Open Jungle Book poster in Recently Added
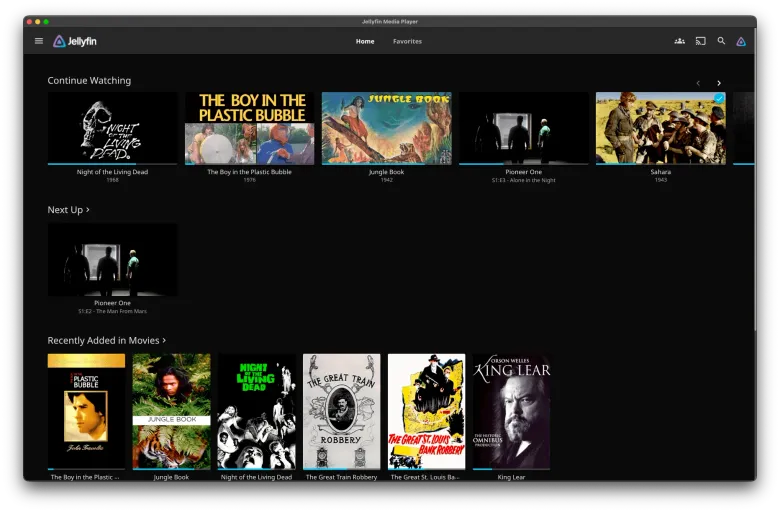Screen dimensions: 780x512 tap(171, 411)
